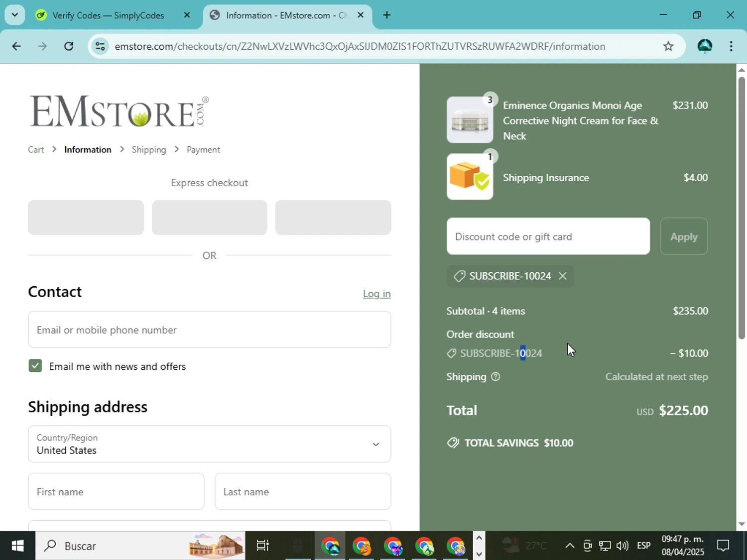Open a new browser tab
The image size is (747, 560).
pos(387,15)
